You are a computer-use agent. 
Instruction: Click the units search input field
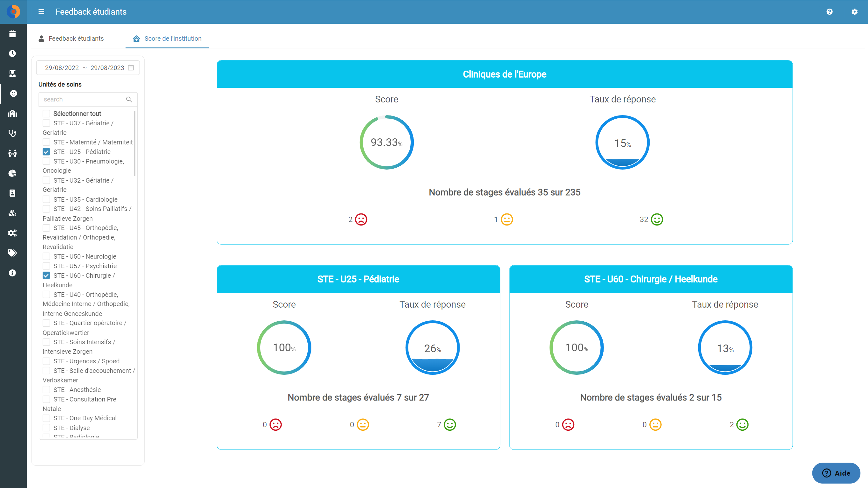[x=88, y=99]
